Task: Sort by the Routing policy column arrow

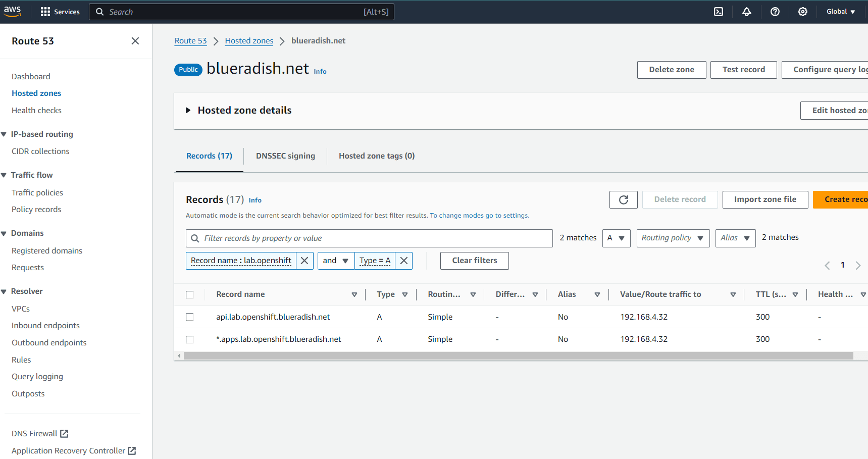Action: (x=473, y=294)
